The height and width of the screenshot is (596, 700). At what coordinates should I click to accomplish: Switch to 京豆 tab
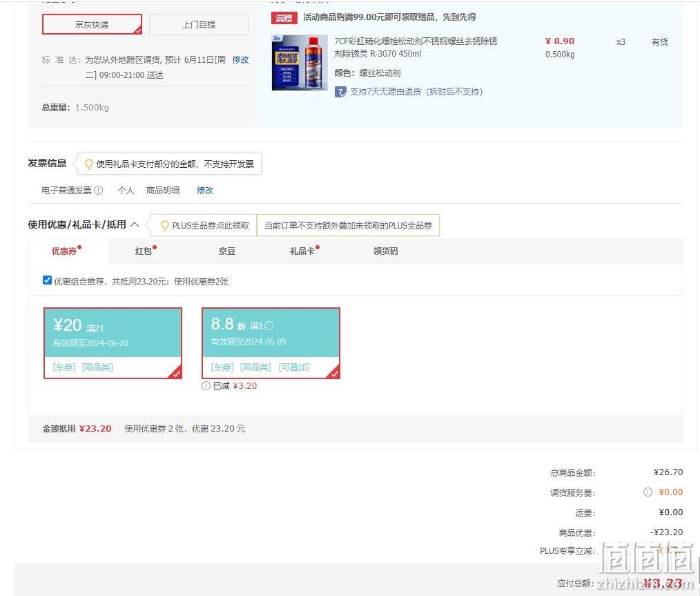(x=227, y=251)
